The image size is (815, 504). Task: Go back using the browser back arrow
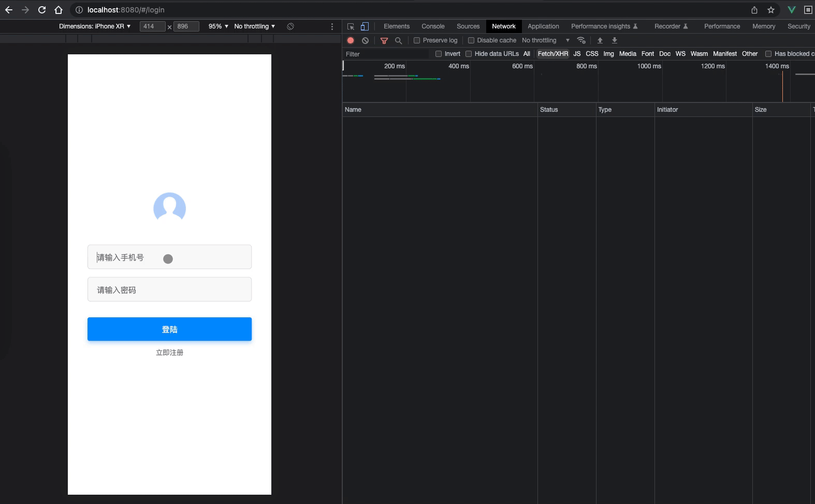point(9,10)
